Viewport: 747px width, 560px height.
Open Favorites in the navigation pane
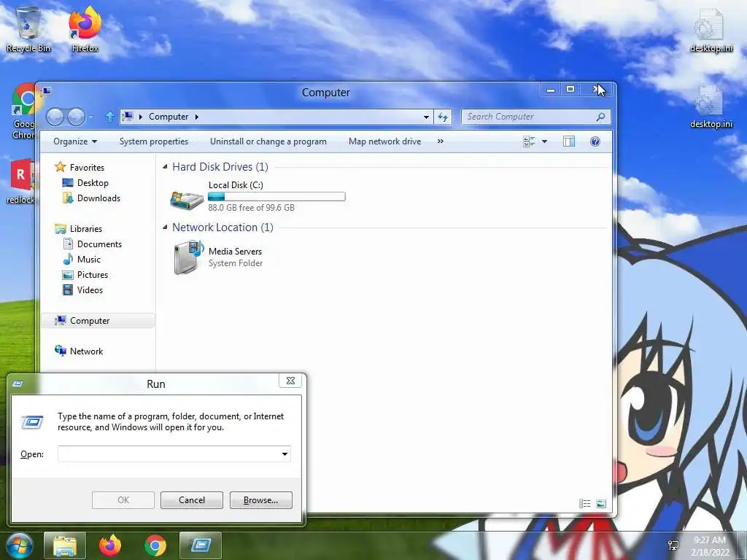(87, 168)
